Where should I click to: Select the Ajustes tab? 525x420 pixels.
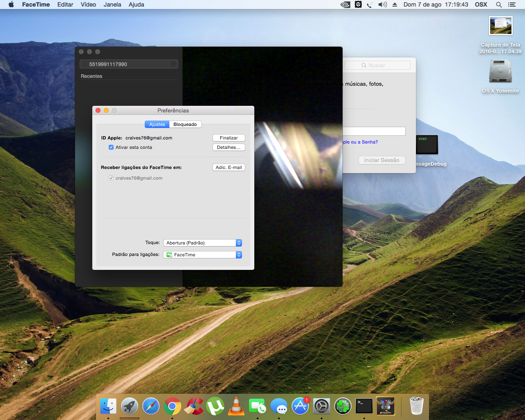(157, 124)
